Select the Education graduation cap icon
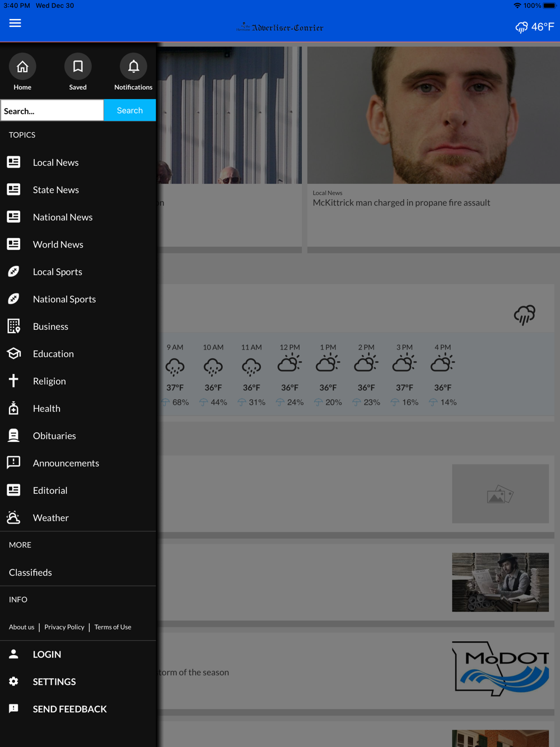Image resolution: width=560 pixels, height=747 pixels. 13,353
